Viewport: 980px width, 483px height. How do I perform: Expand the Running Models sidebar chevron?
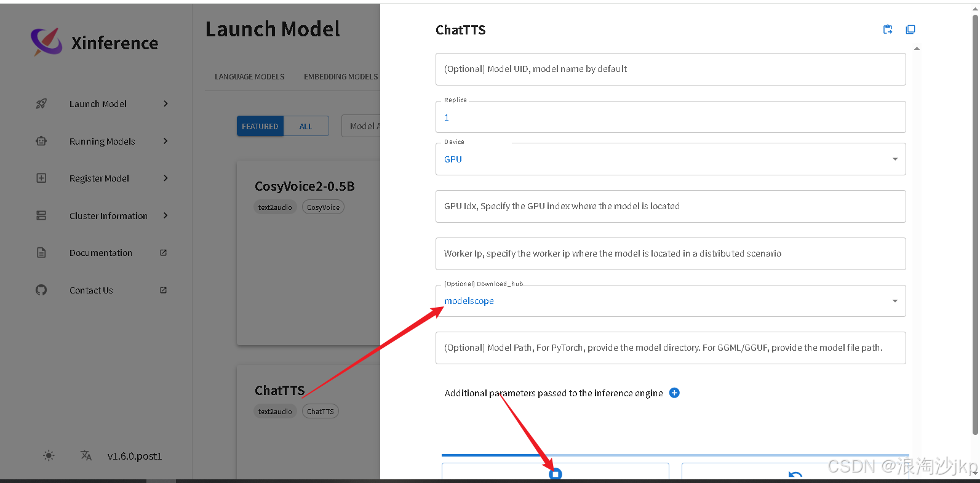[165, 141]
